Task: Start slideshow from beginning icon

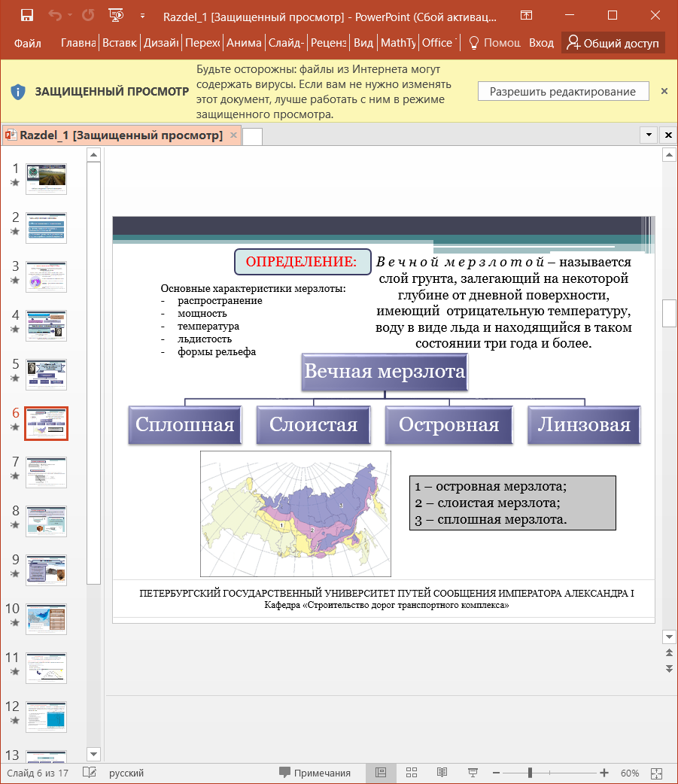Action: click(116, 16)
